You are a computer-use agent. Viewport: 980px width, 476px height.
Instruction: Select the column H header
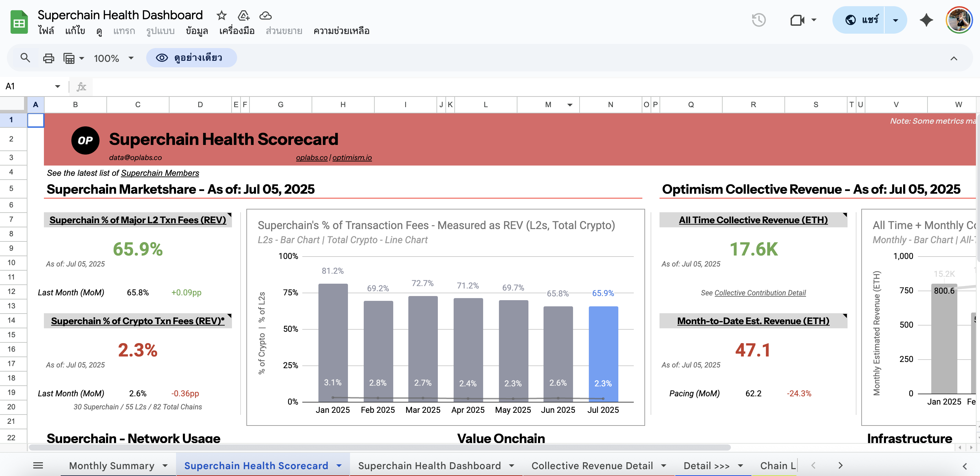(343, 105)
